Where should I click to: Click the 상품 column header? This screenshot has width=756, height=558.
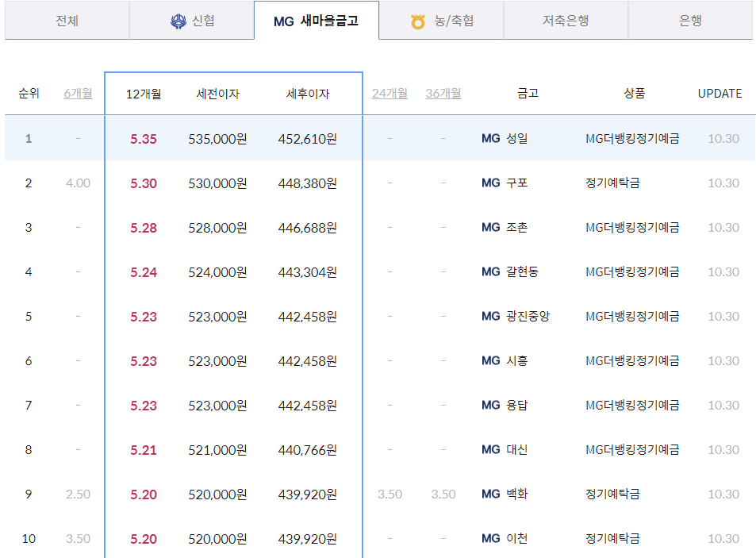635,93
